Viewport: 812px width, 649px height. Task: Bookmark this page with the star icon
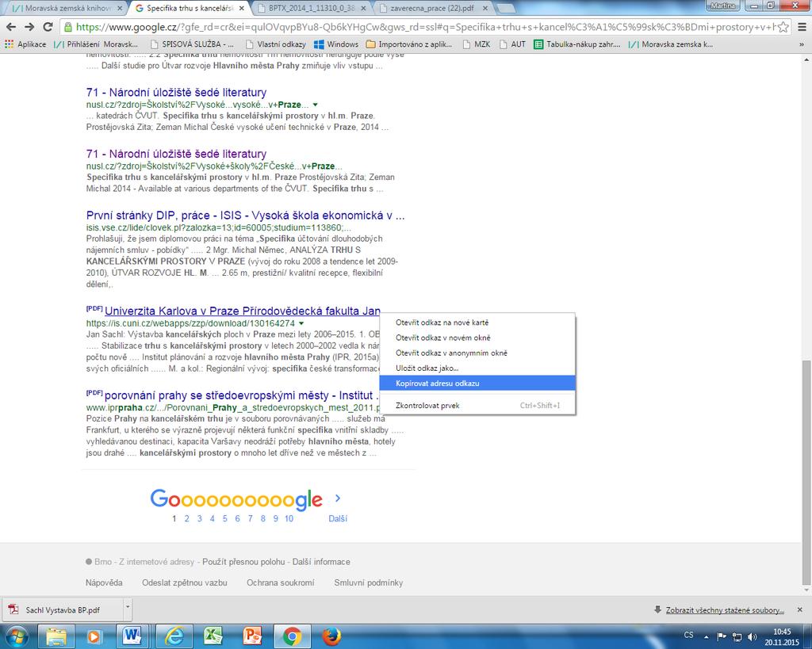click(x=783, y=27)
